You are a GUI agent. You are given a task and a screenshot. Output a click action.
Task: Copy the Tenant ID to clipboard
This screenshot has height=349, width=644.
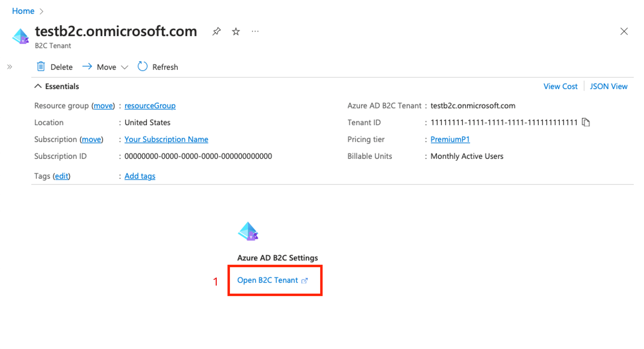point(586,122)
